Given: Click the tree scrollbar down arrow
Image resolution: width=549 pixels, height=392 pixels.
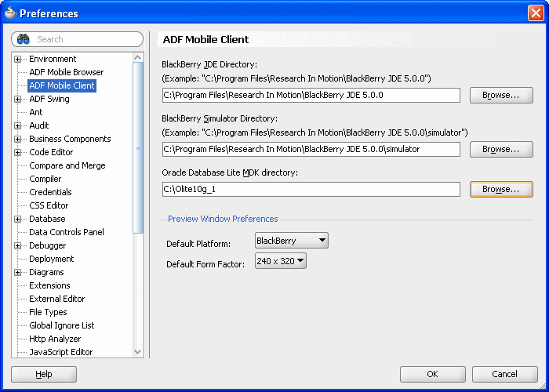Looking at the screenshot, I should click(x=138, y=352).
